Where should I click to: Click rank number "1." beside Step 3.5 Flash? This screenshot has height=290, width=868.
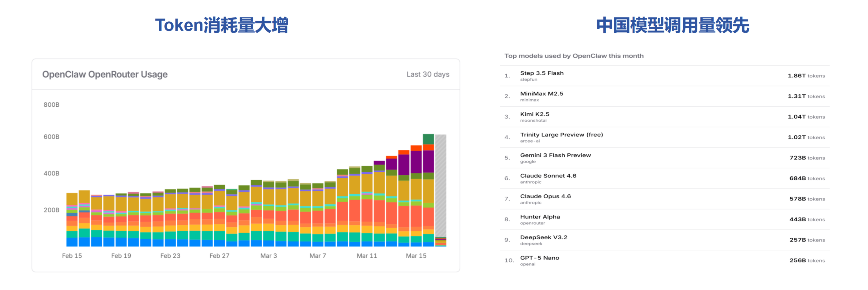[x=507, y=76]
